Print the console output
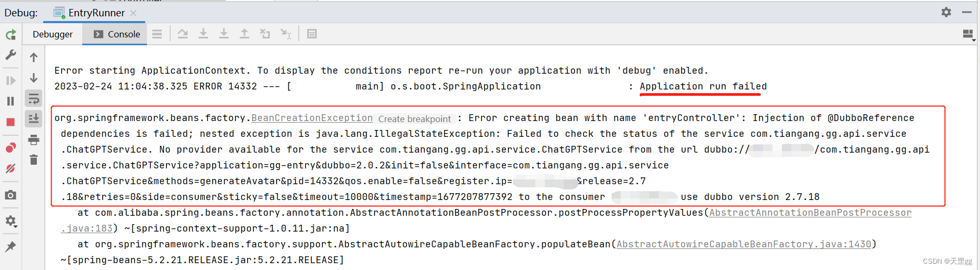This screenshot has height=270, width=980. pos(34,140)
